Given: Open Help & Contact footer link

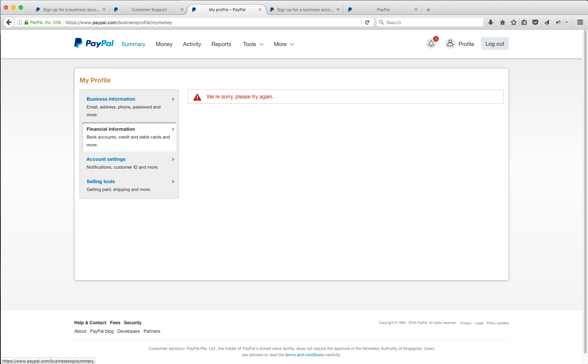Looking at the screenshot, I should click(x=90, y=323).
